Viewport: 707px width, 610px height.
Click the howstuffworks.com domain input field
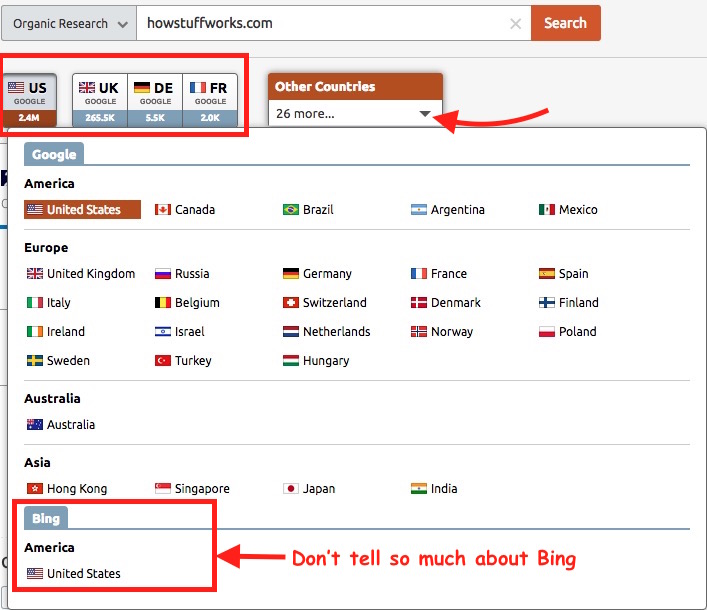320,23
